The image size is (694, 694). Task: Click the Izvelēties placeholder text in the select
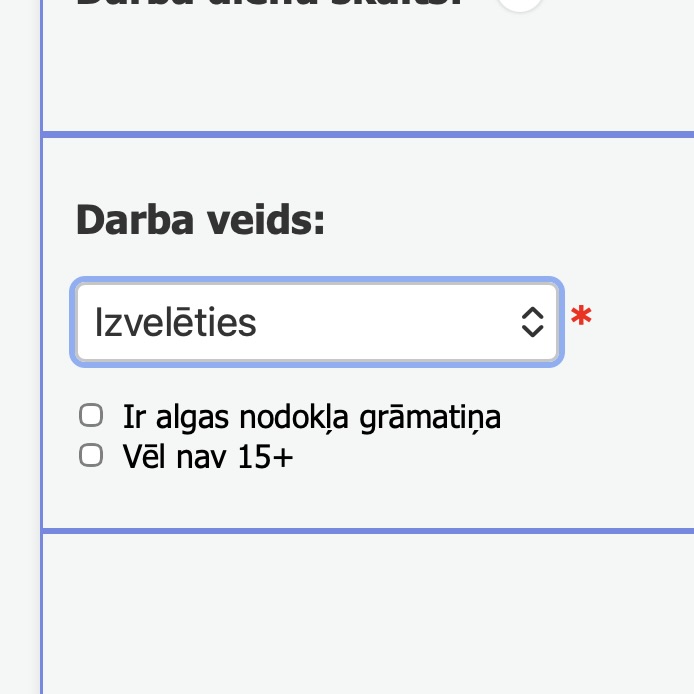pos(176,322)
